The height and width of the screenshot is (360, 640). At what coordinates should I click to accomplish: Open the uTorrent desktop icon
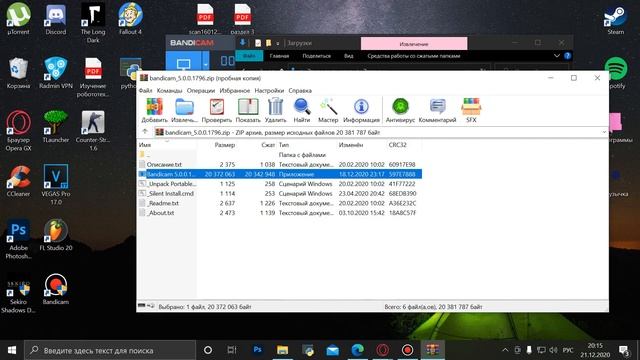pyautogui.click(x=18, y=19)
